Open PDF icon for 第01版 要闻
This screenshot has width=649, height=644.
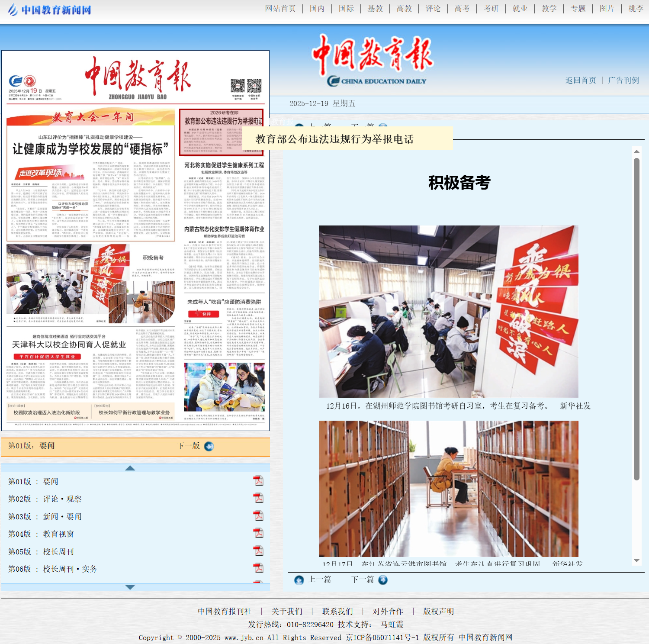pyautogui.click(x=258, y=481)
